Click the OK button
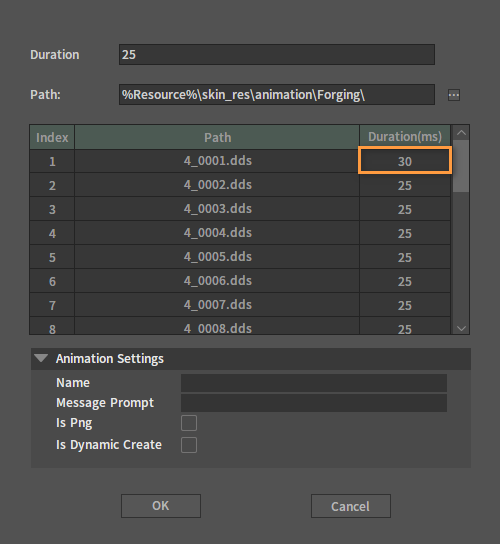 (161, 506)
